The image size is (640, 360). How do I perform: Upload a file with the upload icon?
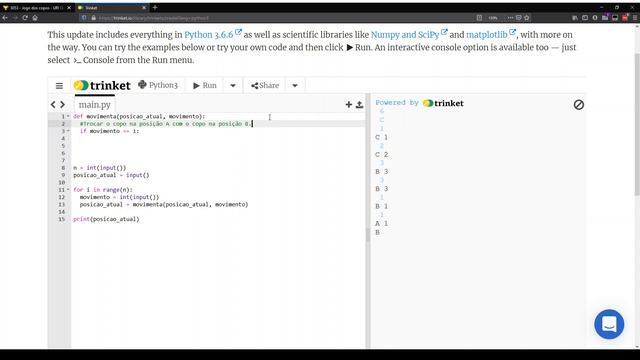point(359,105)
